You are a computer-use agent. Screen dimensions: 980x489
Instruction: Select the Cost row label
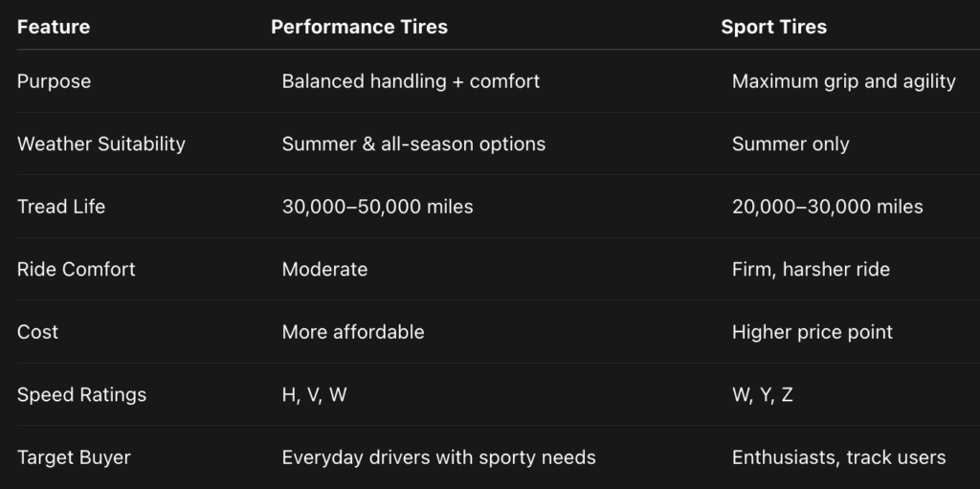(x=38, y=332)
